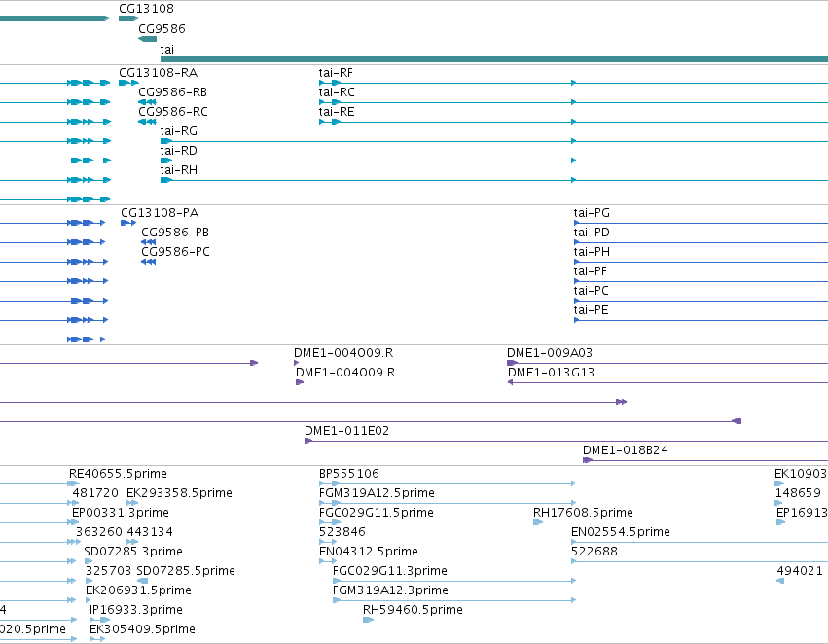Open the EN02554.5prime EST label
This screenshot has height=644, width=828.
tap(621, 533)
